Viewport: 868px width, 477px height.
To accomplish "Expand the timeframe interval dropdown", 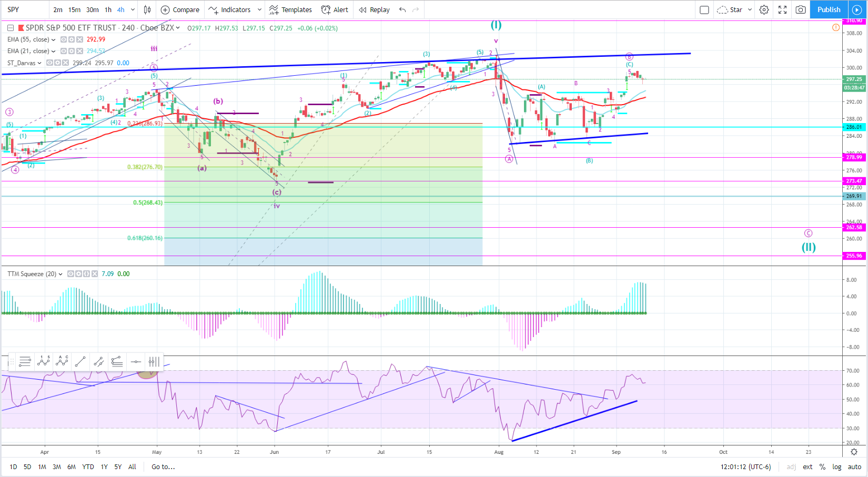I will tap(133, 9).
